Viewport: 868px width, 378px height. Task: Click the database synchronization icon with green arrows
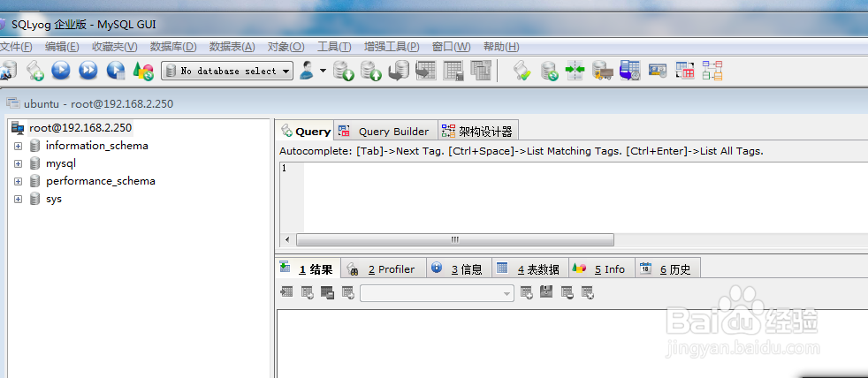[x=549, y=71]
